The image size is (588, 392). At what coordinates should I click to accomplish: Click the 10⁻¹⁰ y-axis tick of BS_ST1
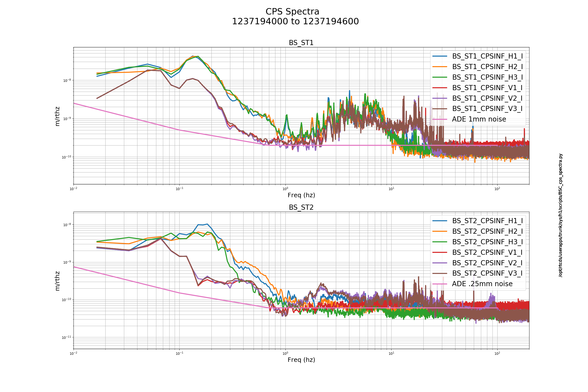point(66,157)
